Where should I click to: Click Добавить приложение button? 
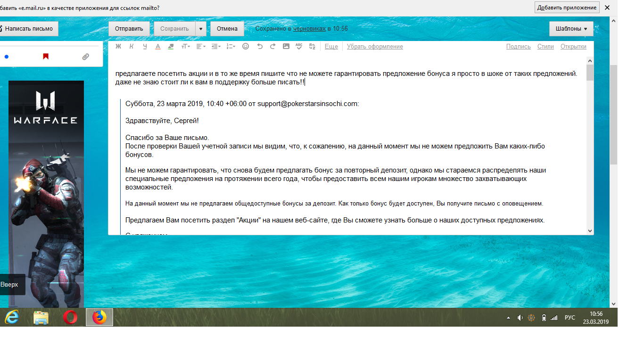[567, 8]
